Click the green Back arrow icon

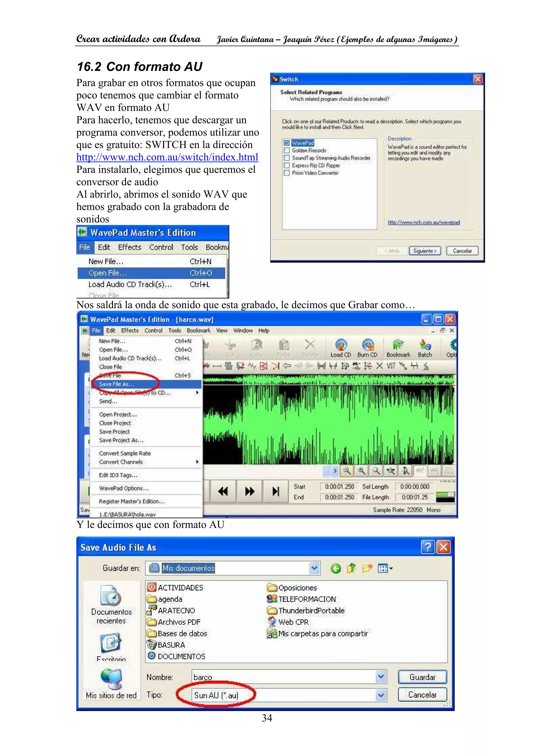click(336, 569)
